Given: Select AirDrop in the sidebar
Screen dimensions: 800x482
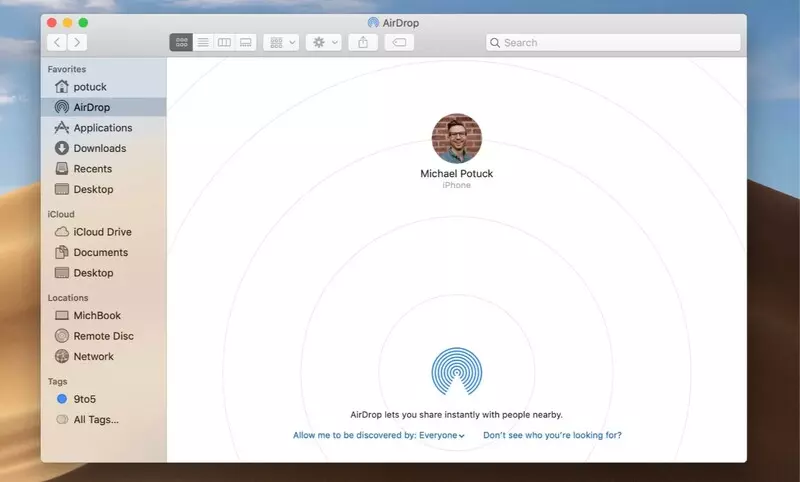Looking at the screenshot, I should (104, 107).
